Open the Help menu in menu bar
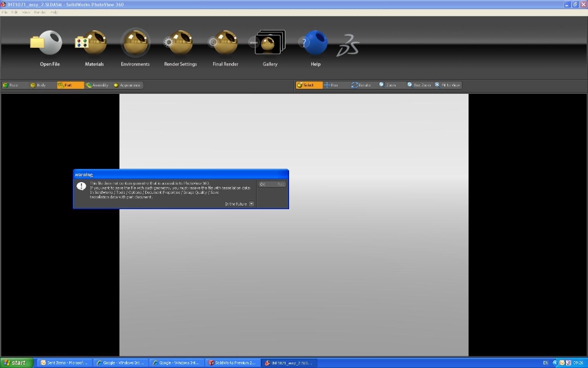Viewport: 588px width, 368px height. click(54, 12)
